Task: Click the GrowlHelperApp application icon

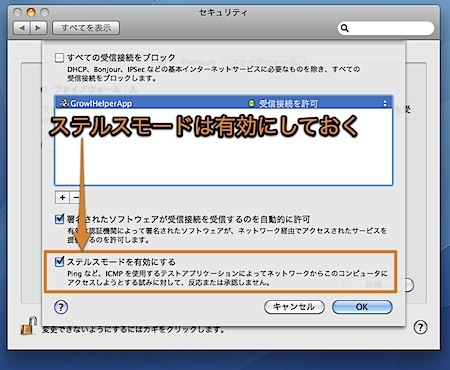Action: (x=64, y=103)
